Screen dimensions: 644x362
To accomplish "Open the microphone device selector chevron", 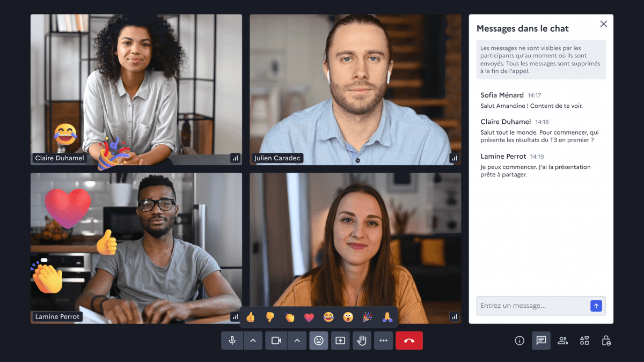I will (x=253, y=341).
